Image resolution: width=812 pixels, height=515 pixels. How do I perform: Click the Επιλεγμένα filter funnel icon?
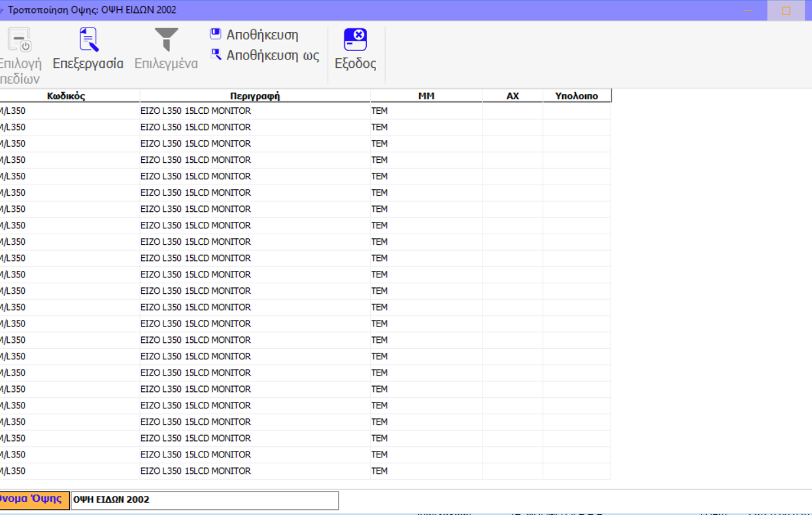point(166,40)
